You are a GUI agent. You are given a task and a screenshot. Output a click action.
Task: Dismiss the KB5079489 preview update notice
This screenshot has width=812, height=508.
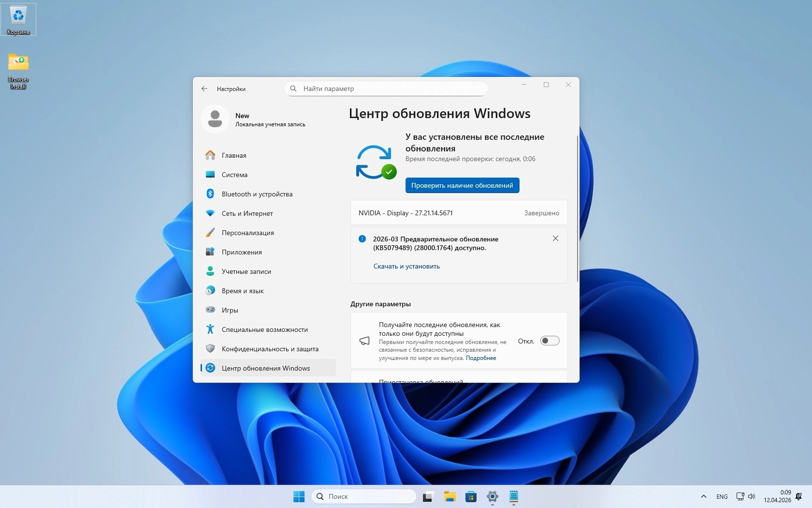click(x=555, y=238)
